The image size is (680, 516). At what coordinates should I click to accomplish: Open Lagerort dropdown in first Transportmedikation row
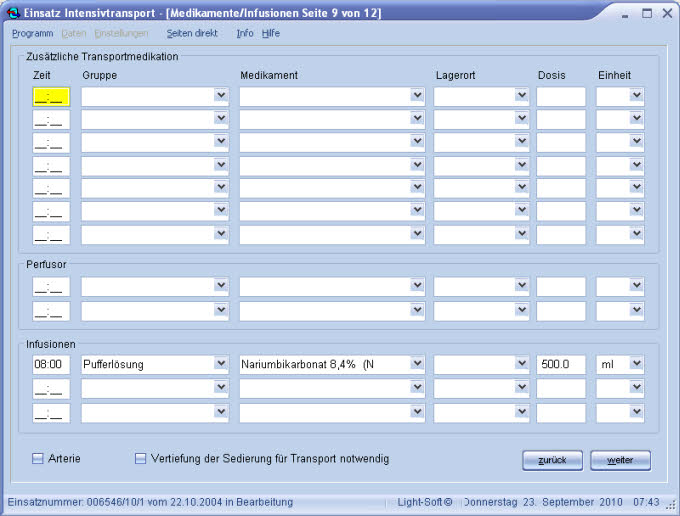point(522,95)
